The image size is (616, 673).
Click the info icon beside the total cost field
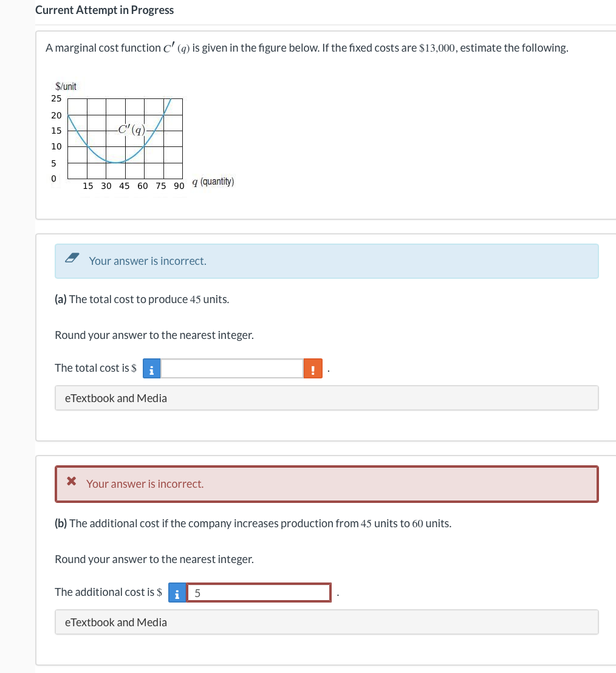(x=151, y=368)
